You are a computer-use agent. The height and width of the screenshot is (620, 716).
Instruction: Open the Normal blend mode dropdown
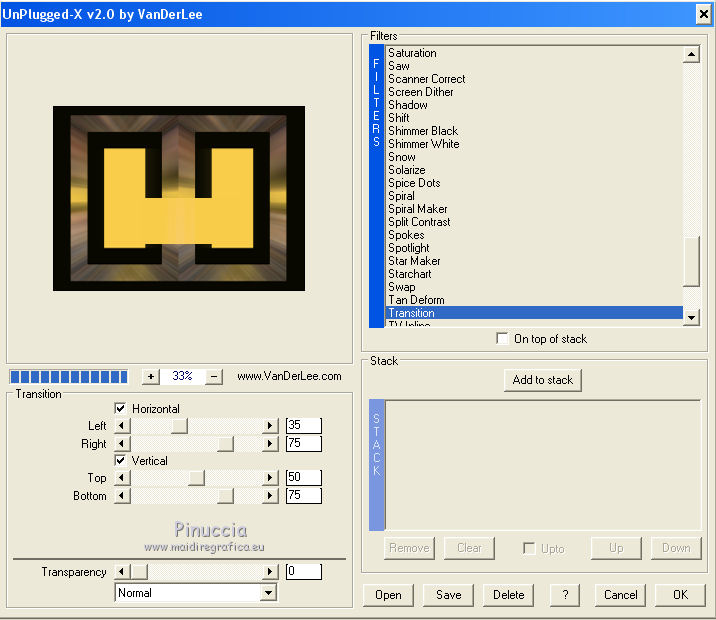(x=269, y=593)
